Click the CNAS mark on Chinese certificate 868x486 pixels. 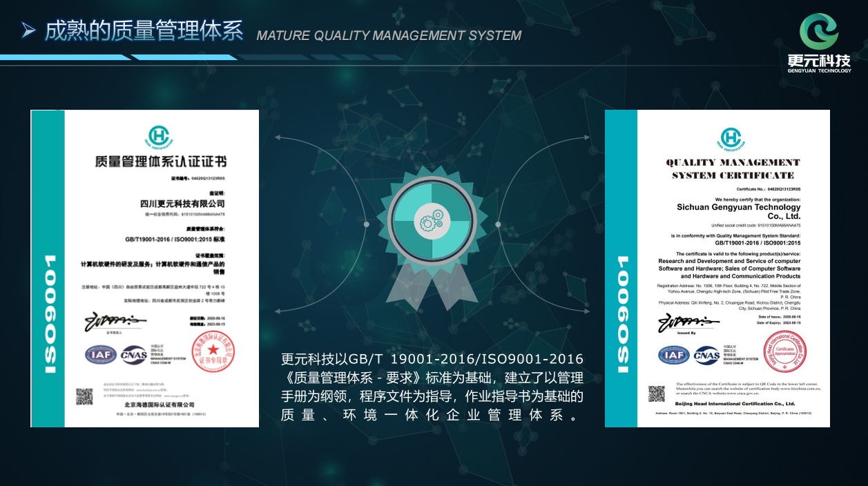coord(133,355)
